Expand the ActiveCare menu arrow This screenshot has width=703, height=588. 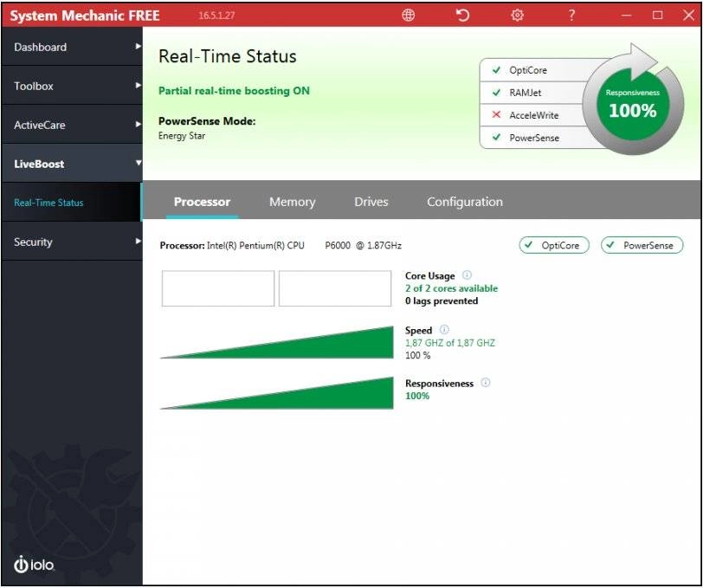pyautogui.click(x=139, y=124)
